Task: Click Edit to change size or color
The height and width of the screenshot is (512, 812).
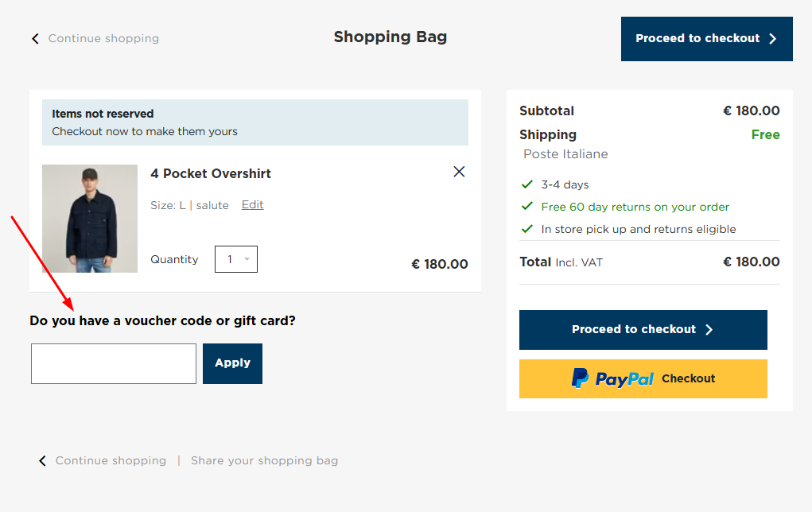Action: [252, 204]
